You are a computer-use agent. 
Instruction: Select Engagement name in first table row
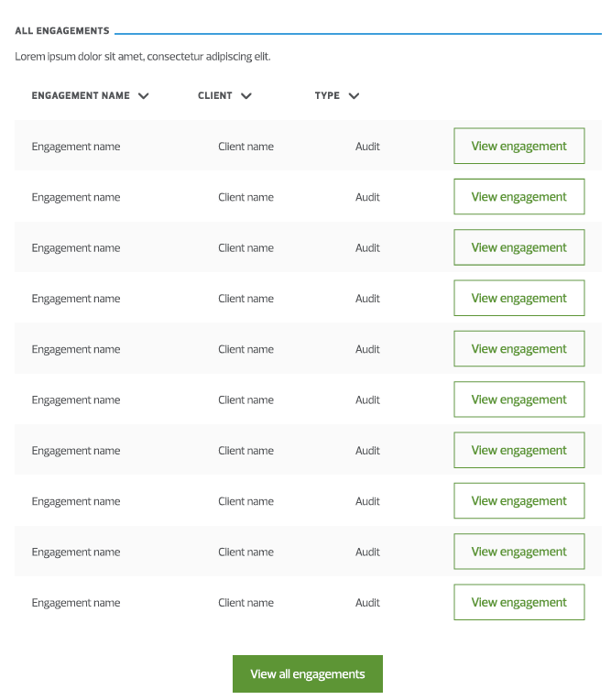(x=76, y=147)
